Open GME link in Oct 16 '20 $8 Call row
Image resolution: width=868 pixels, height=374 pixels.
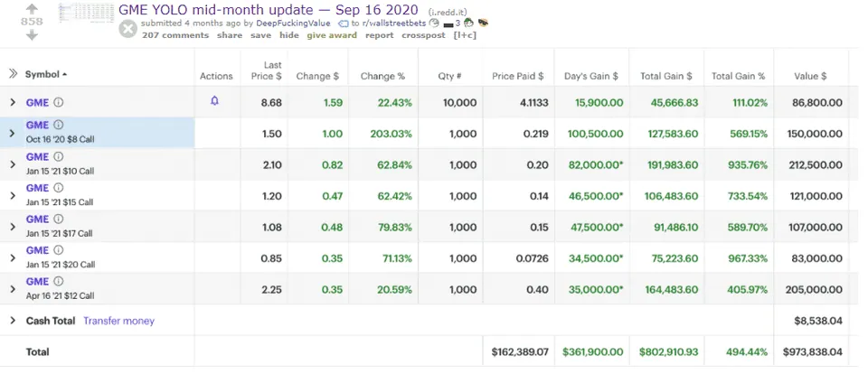tap(37, 125)
